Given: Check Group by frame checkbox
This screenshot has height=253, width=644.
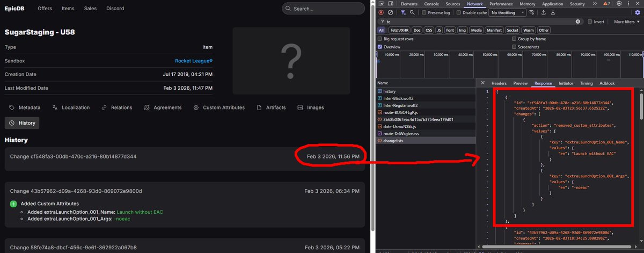Looking at the screenshot, I should click(x=514, y=39).
